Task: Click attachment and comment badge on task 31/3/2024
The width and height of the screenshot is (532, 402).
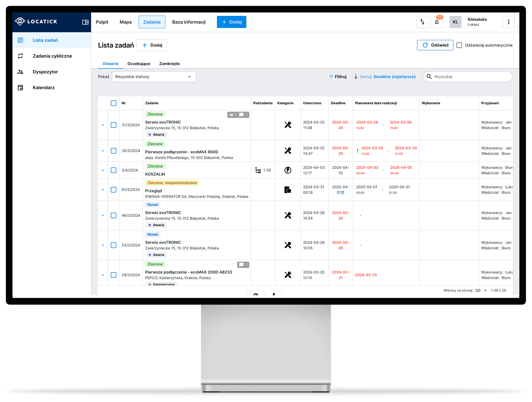Action: click(238, 115)
